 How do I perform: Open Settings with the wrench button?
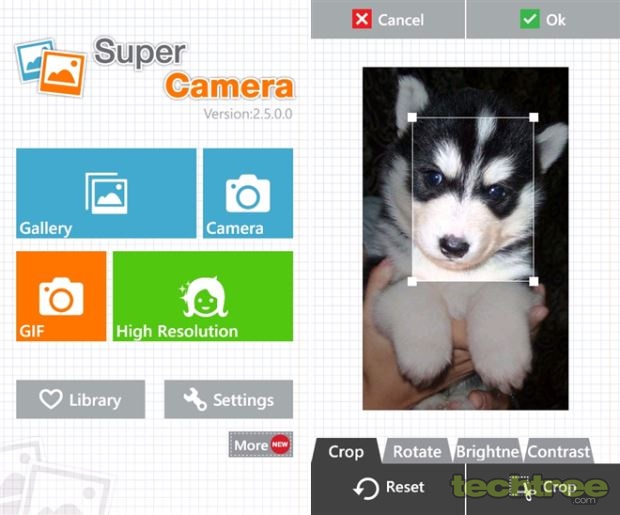(229, 400)
